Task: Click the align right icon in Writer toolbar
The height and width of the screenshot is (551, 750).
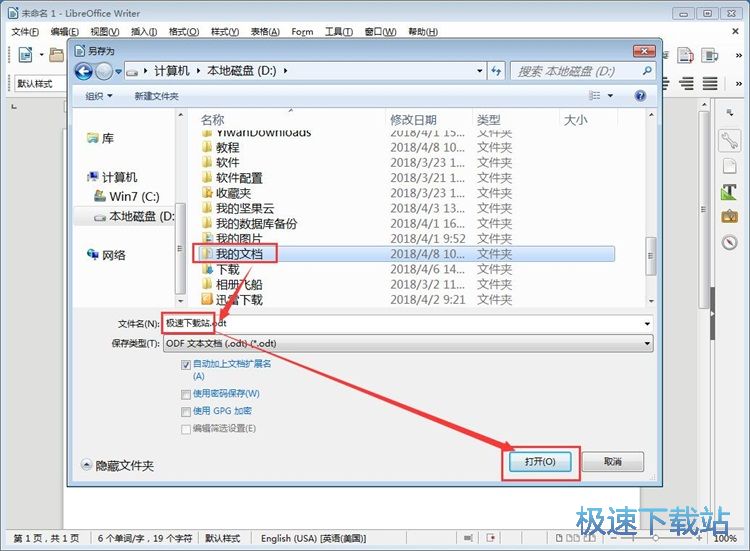Action: point(686,84)
